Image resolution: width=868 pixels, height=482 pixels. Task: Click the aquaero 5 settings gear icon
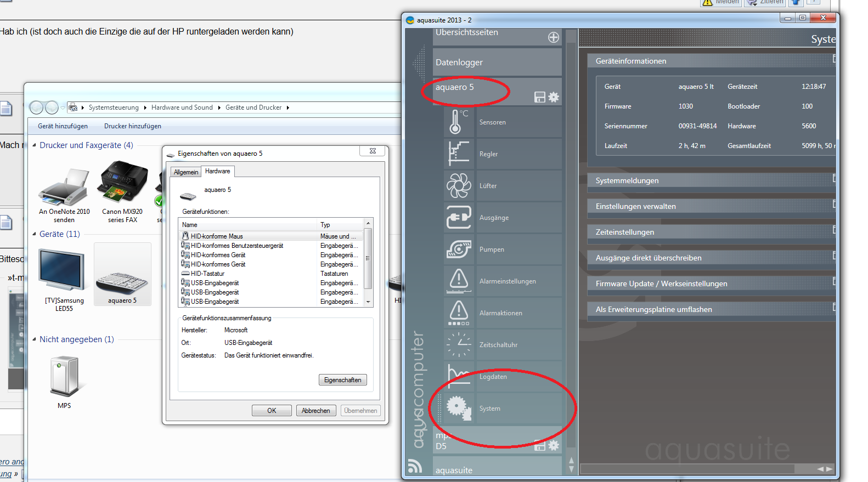554,97
